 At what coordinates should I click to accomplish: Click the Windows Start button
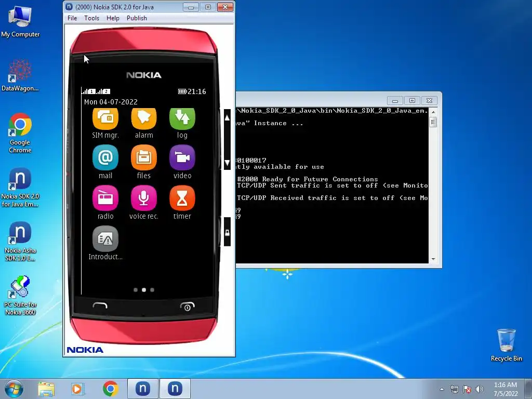14,389
